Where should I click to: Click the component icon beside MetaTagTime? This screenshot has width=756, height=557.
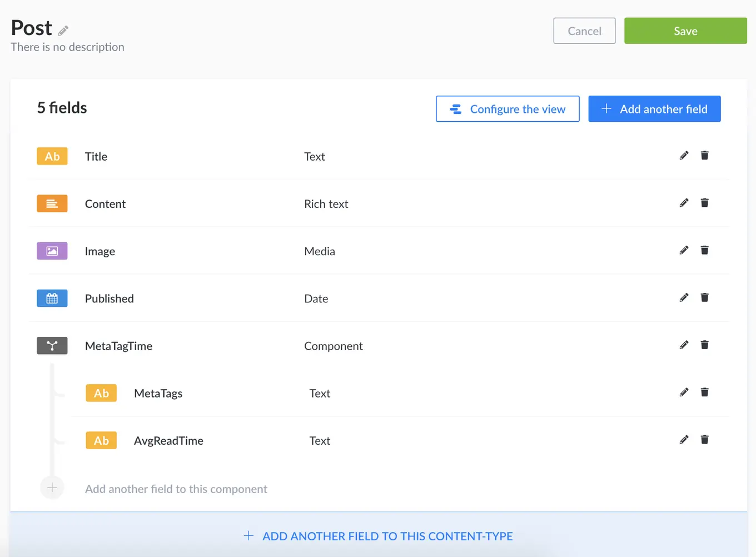click(52, 345)
